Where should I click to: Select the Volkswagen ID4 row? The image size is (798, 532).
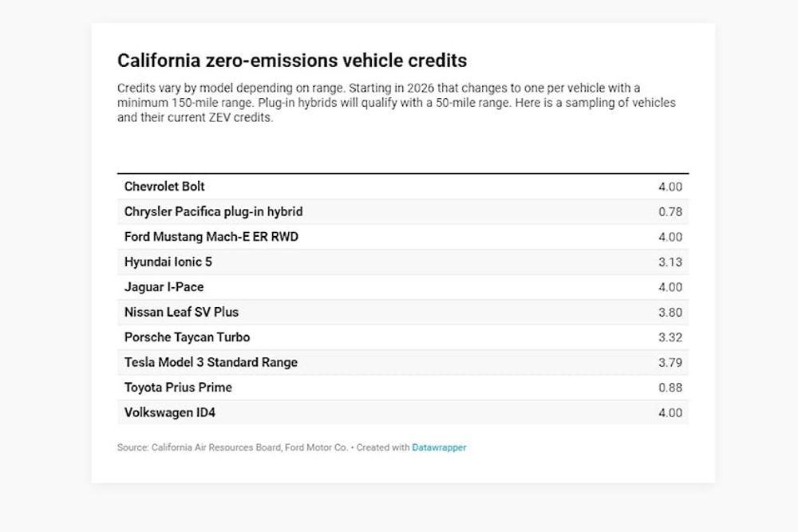click(x=170, y=412)
